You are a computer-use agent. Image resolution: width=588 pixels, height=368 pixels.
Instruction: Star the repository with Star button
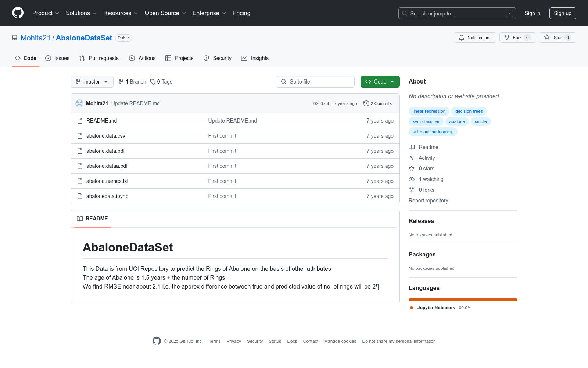(x=557, y=38)
